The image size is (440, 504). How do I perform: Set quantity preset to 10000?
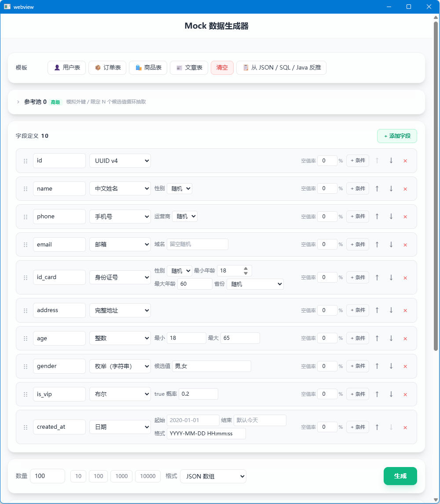(148, 476)
